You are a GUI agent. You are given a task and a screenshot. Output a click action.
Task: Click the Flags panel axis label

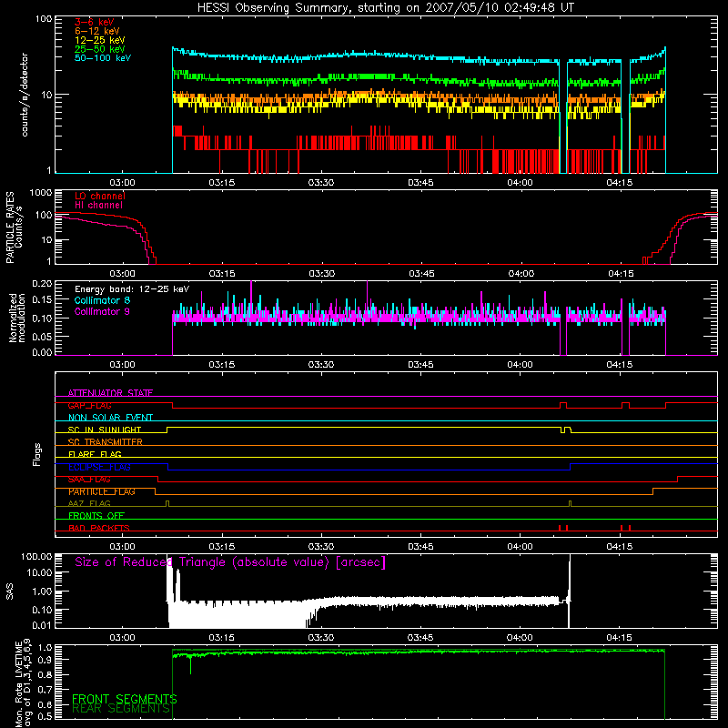click(37, 454)
